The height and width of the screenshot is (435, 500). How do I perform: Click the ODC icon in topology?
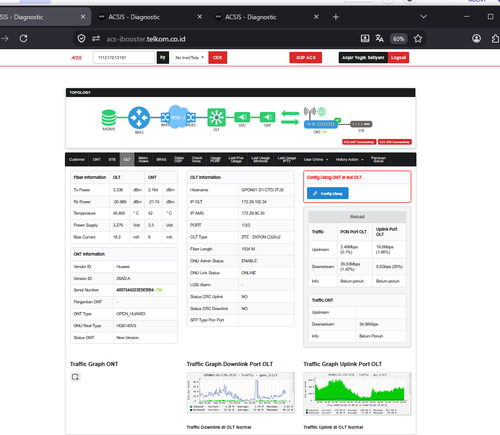242,117
